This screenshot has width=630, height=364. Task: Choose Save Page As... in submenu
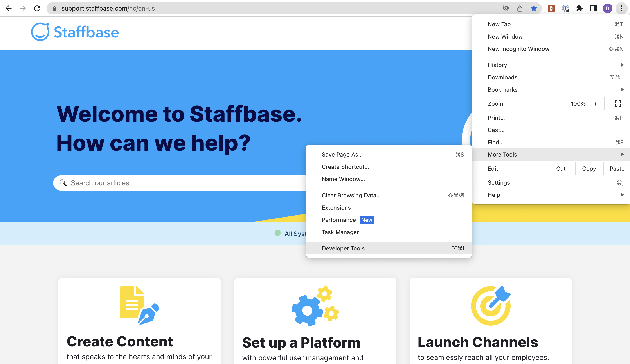click(389, 155)
